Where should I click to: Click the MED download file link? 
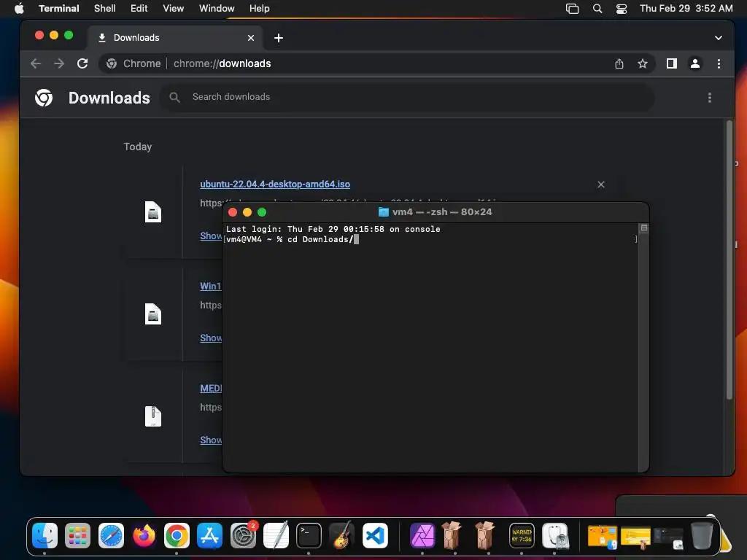click(x=211, y=389)
